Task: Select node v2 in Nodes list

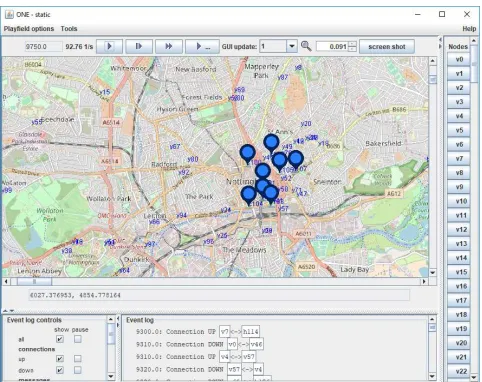Action: (x=459, y=88)
